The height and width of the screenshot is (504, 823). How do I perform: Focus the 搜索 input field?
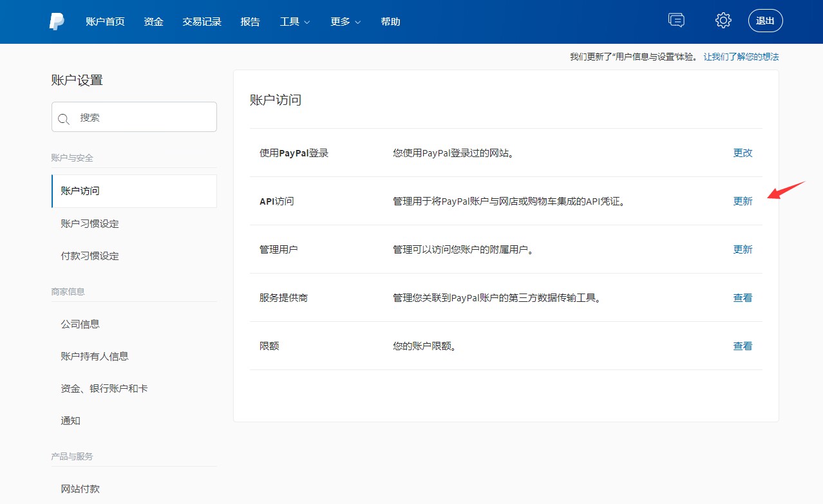[134, 117]
